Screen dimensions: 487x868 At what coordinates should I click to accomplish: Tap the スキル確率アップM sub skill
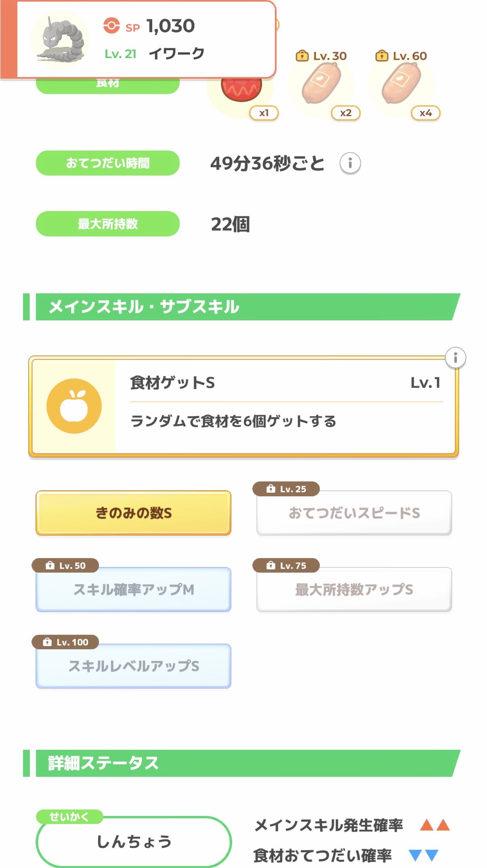point(133,590)
